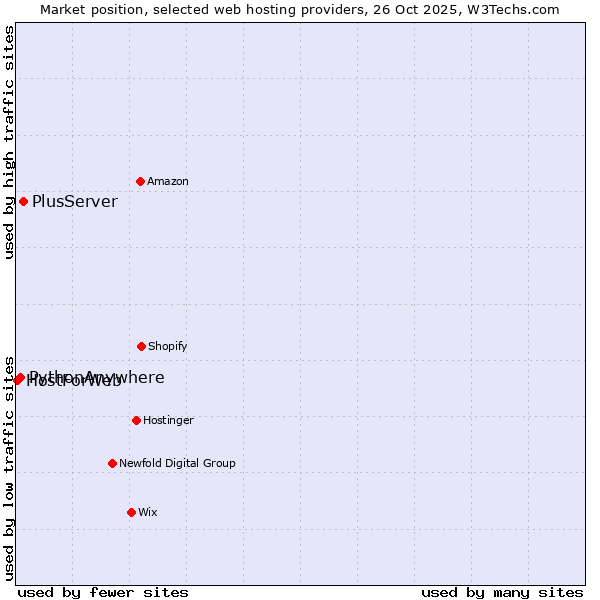Click the 'used by many sites' axis label
The width and height of the screenshot is (600, 600).
pos(502,592)
